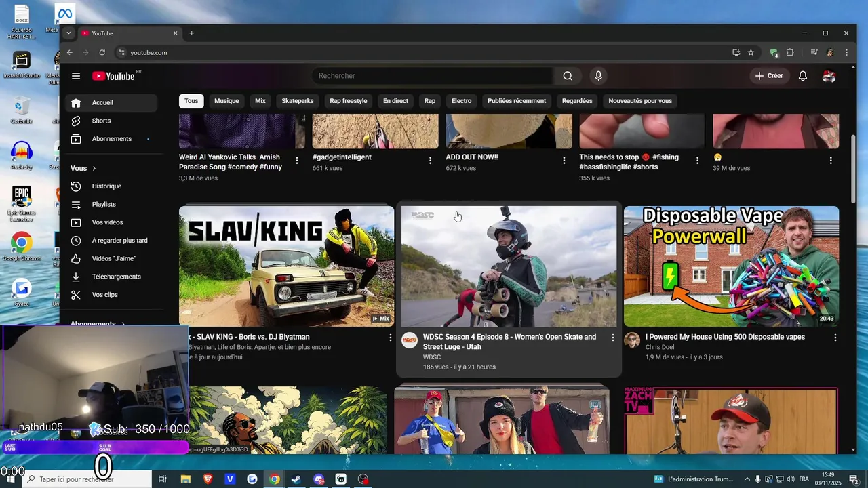This screenshot has width=868, height=488.
Task: Open Téléchargements in the sidebar
Action: pyautogui.click(x=111, y=277)
